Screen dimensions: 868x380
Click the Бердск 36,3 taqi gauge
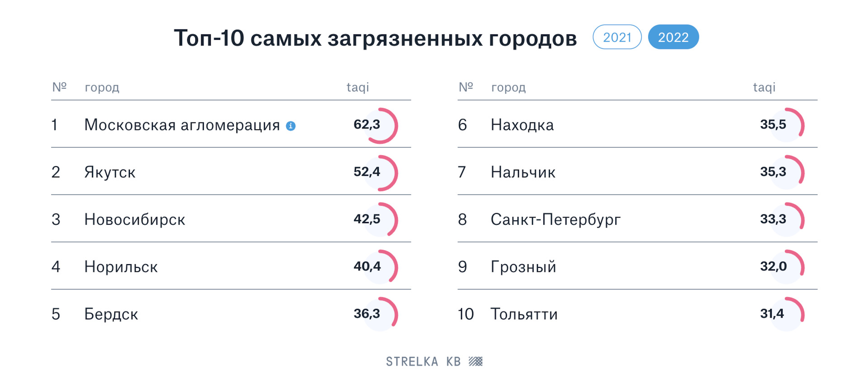(x=380, y=314)
